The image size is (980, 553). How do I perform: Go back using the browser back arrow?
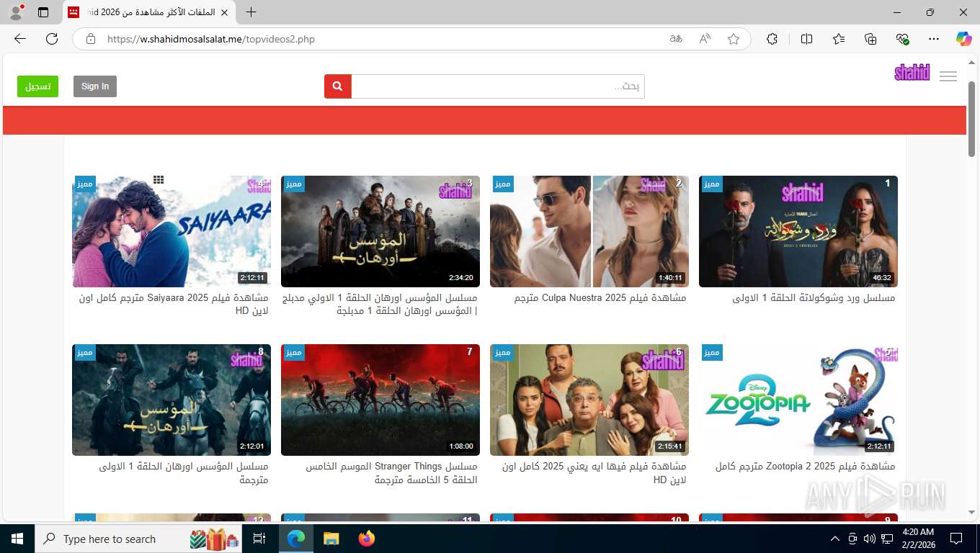pos(20,39)
